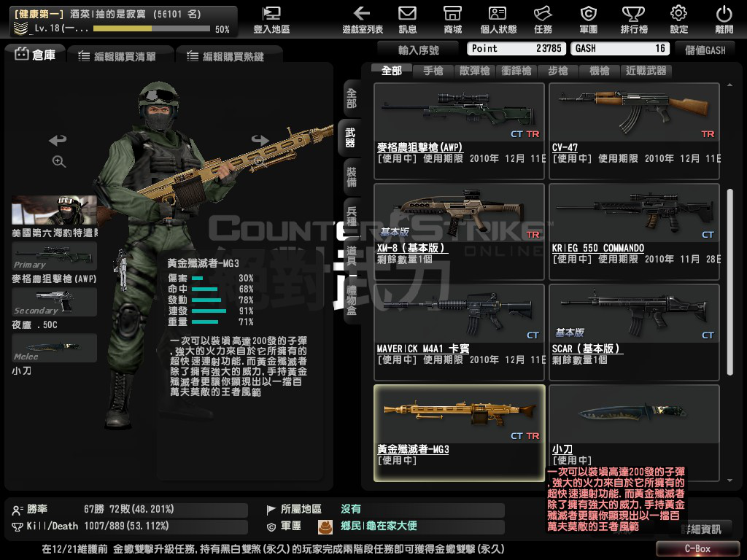747x560 pixels.
Task: Click the 輸入序號 serial code button
Action: click(x=418, y=50)
